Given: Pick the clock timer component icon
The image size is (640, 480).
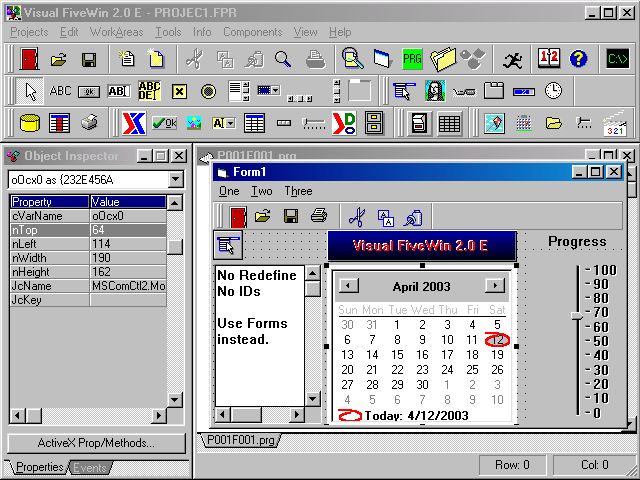Looking at the screenshot, I should point(553,91).
